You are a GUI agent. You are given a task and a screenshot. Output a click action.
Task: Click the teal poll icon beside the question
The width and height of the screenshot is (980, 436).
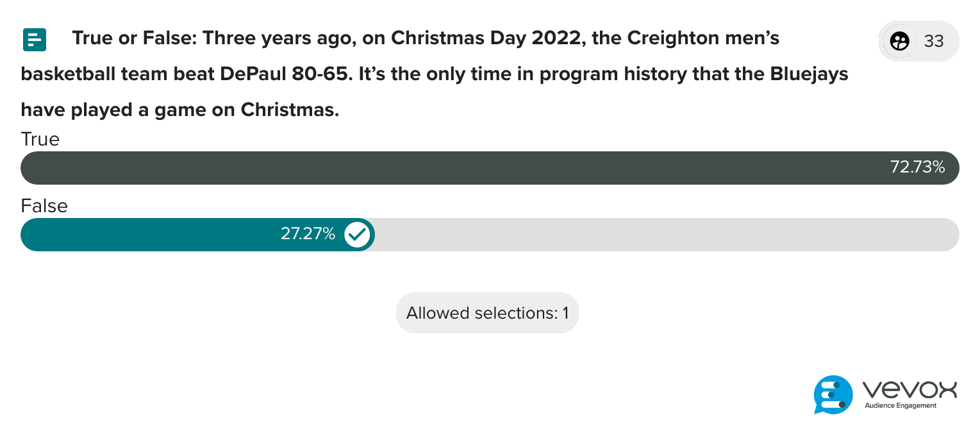click(x=34, y=40)
